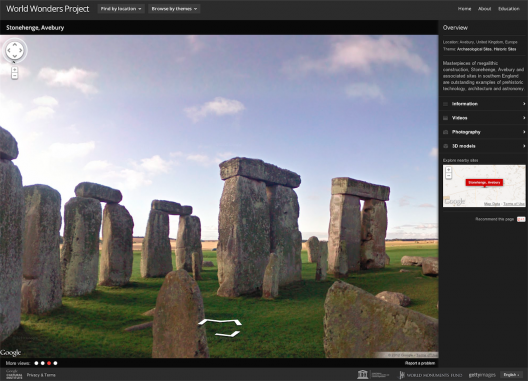Click the Report a problem link
Image resolution: width=528 pixels, height=381 pixels.
tap(420, 363)
